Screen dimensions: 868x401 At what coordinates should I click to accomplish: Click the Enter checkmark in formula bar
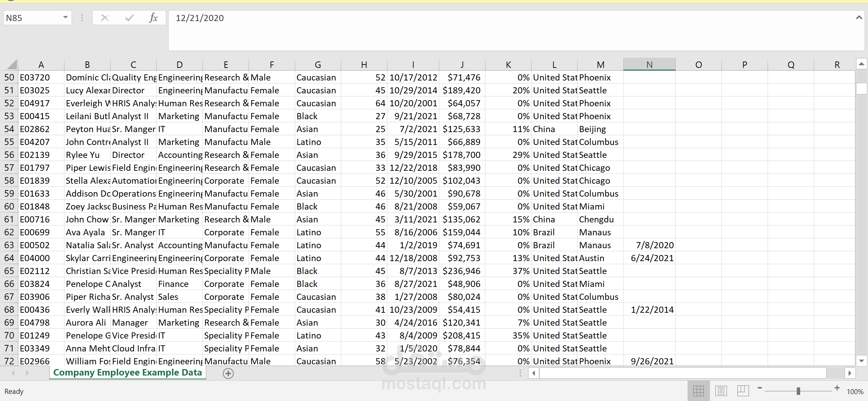pyautogui.click(x=129, y=18)
